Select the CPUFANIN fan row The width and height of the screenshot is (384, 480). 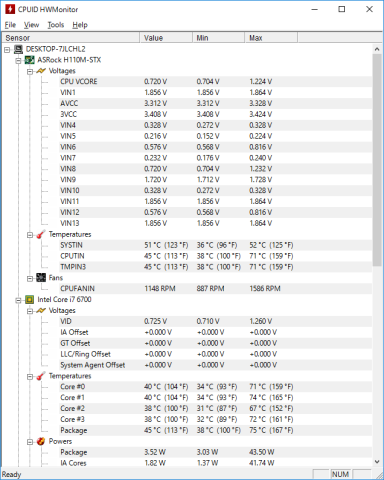(x=216, y=289)
